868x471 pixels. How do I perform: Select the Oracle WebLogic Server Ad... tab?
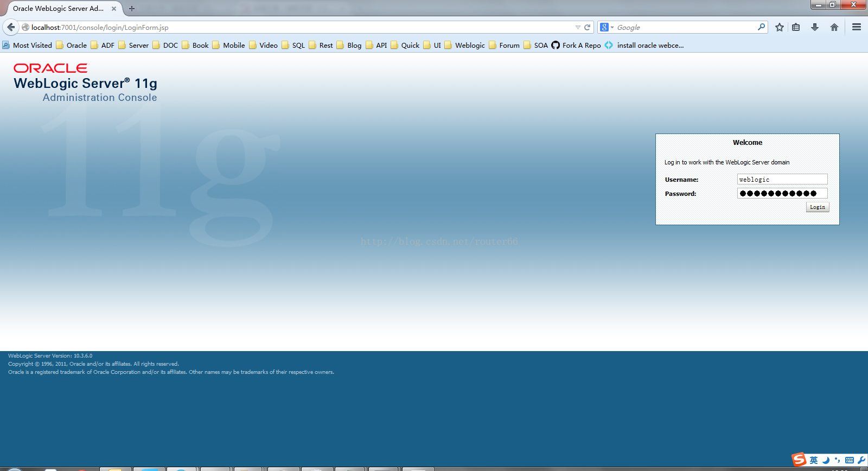tap(58, 9)
